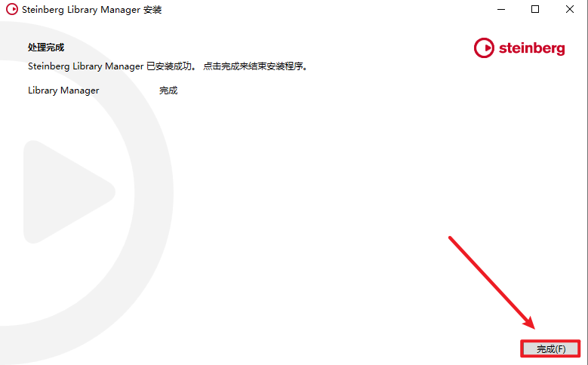This screenshot has width=588, height=365.
Task: Click the 完成 status next to Library Manager
Action: pos(168,90)
